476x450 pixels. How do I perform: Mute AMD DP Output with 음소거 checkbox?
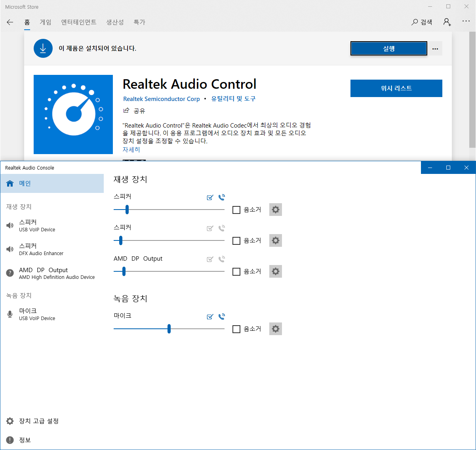tap(236, 272)
